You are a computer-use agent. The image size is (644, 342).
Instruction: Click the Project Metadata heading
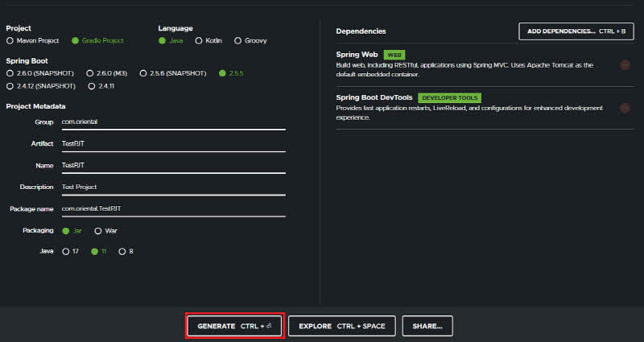click(x=35, y=106)
